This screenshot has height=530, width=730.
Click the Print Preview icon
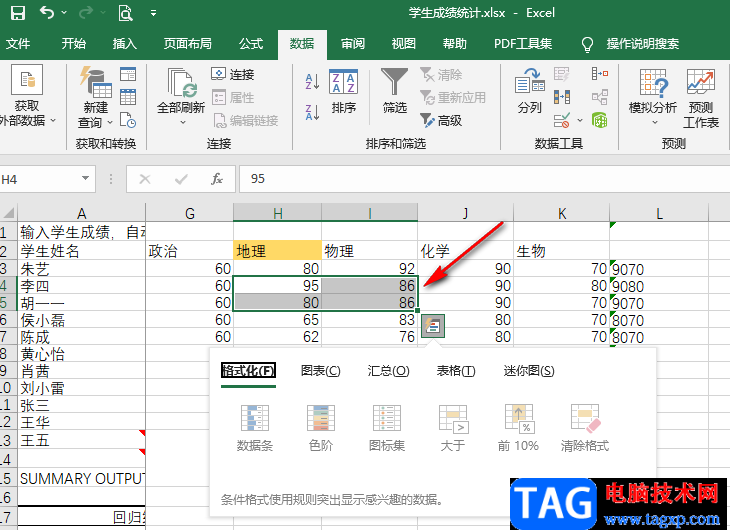pyautogui.click(x=125, y=13)
